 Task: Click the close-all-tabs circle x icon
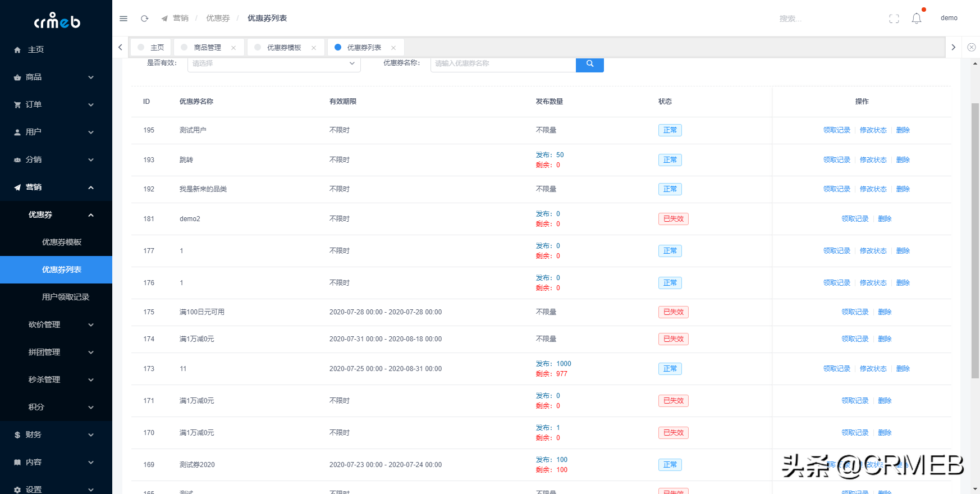pos(972,47)
